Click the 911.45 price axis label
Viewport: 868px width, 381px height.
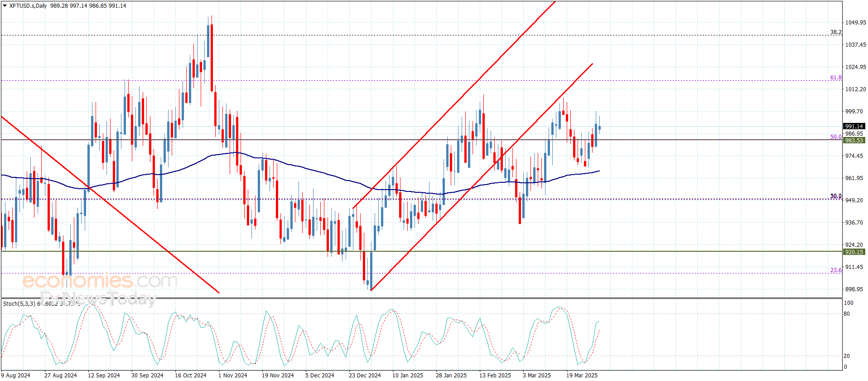tap(854, 267)
